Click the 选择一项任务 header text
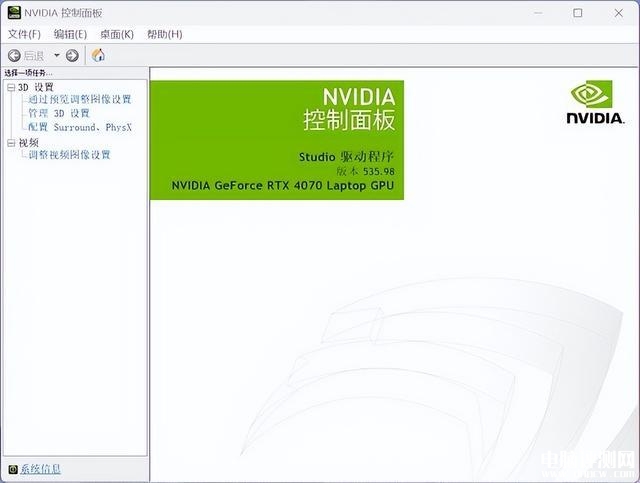 (x=28, y=73)
